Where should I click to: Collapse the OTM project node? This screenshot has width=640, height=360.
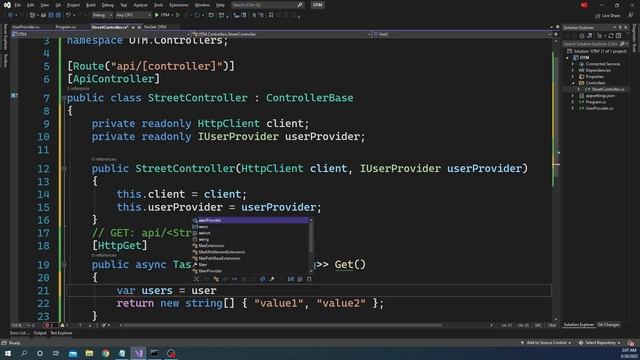point(567,58)
